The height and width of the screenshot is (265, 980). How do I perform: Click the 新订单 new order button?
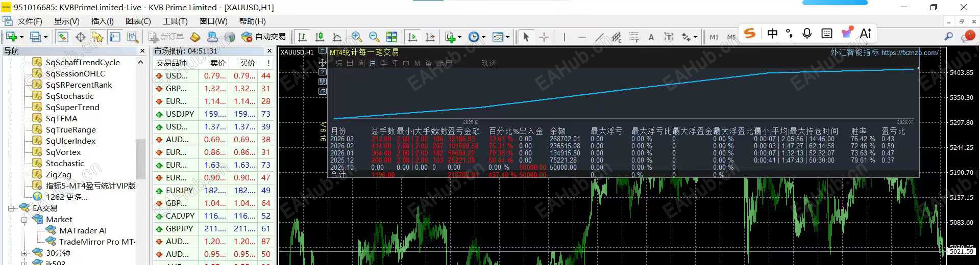coord(166,37)
